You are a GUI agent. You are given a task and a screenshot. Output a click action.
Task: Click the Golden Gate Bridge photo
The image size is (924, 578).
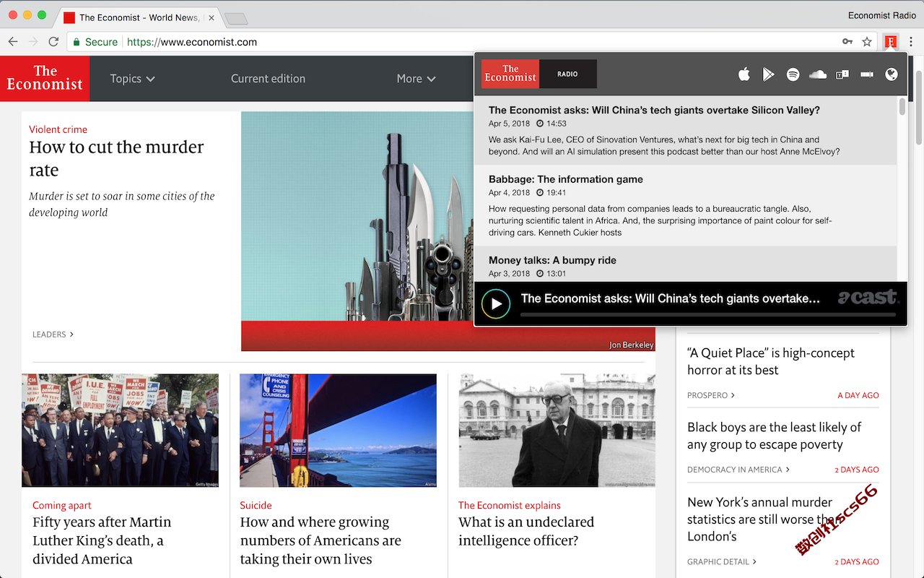pos(338,430)
